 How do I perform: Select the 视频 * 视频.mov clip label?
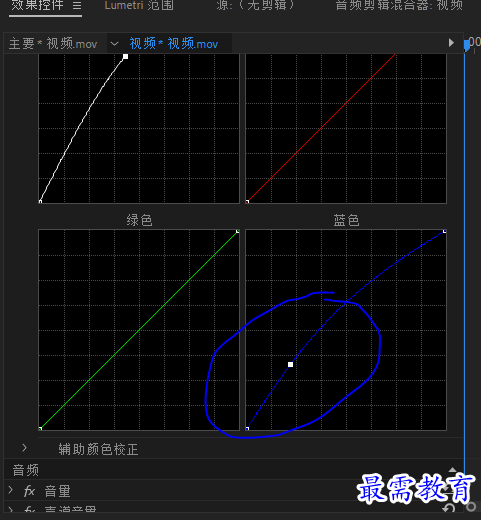click(174, 44)
